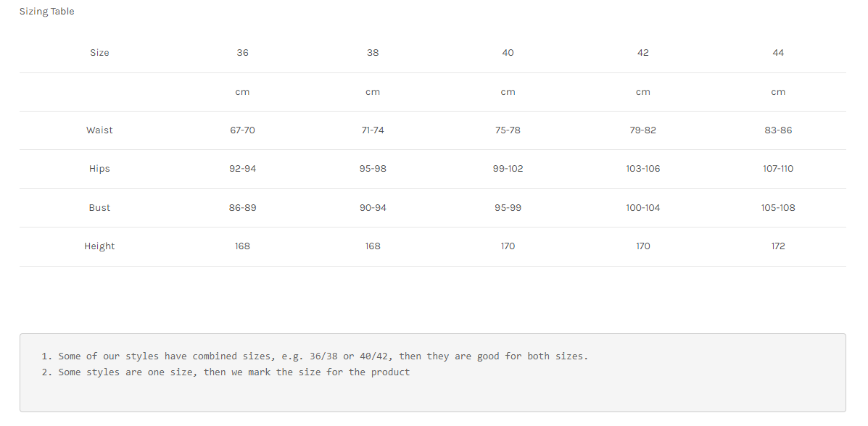Click the Sizing Table heading
The image size is (868, 426).
(x=46, y=12)
